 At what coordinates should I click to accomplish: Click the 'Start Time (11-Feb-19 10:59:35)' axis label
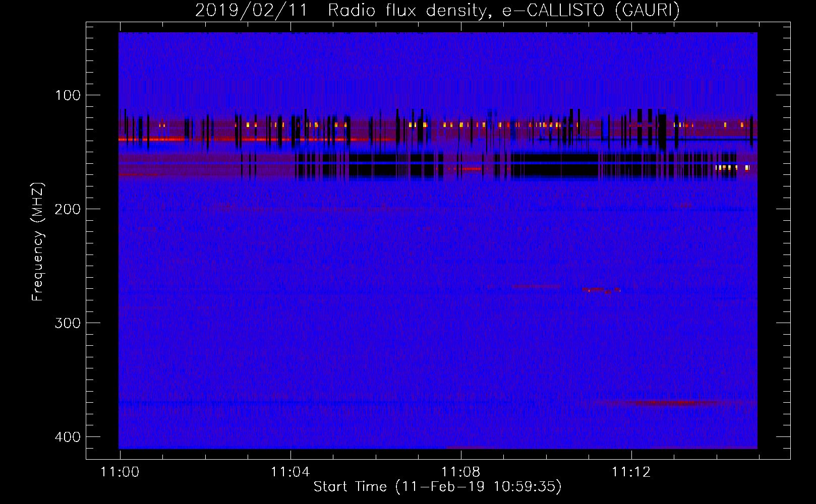pyautogui.click(x=437, y=487)
